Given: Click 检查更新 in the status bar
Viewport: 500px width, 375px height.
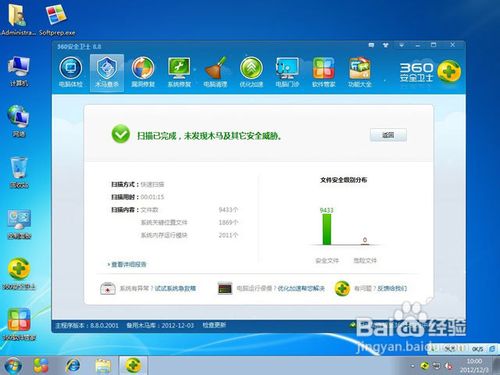Looking at the screenshot, I should pyautogui.click(x=214, y=325).
